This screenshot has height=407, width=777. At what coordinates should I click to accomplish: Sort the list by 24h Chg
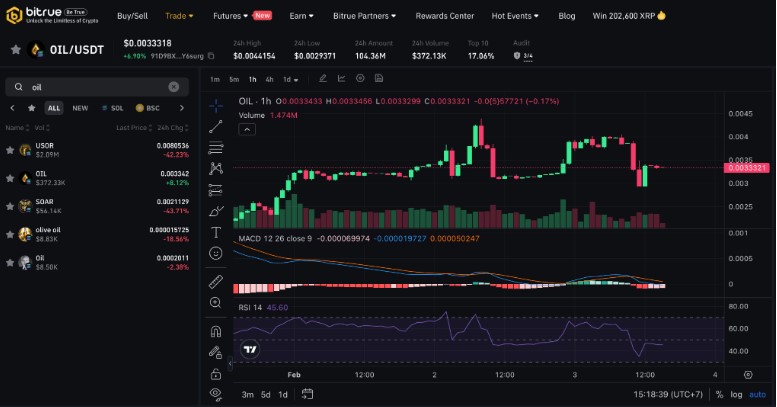(173, 128)
